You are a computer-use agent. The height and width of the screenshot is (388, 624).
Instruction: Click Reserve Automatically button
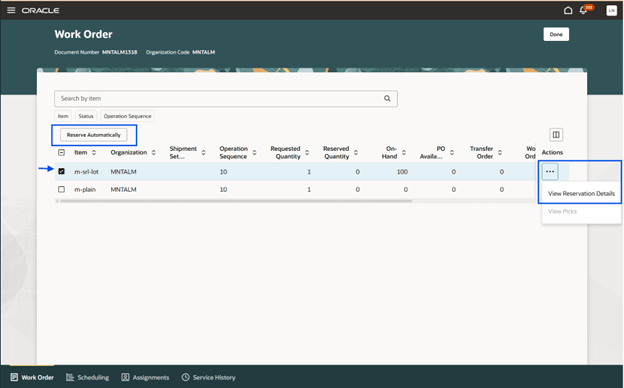[94, 135]
